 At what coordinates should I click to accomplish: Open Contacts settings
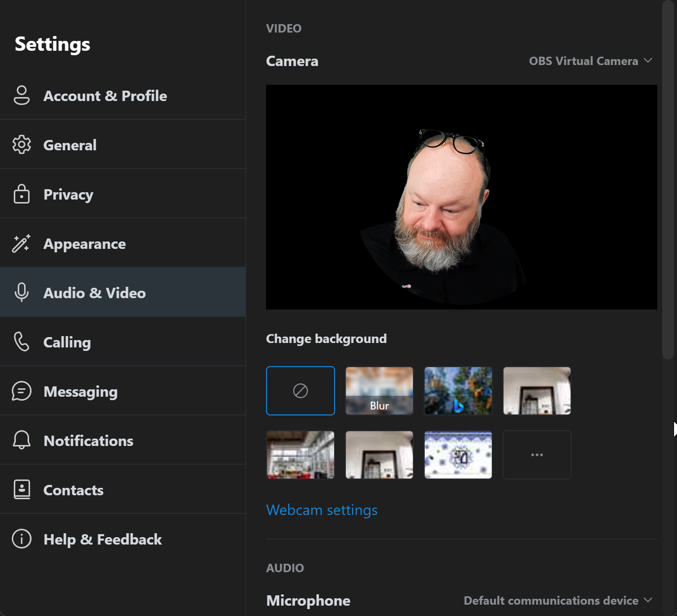coord(123,489)
